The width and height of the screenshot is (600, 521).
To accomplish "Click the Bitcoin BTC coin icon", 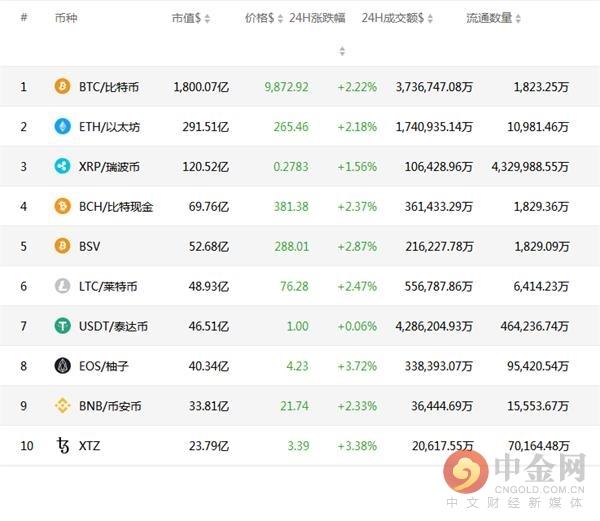I will click(62, 86).
